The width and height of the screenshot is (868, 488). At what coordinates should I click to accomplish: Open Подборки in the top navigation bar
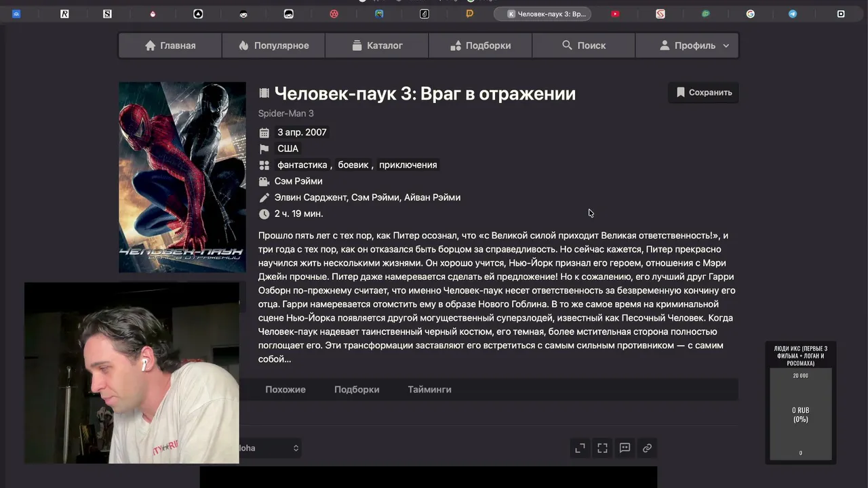tap(480, 45)
